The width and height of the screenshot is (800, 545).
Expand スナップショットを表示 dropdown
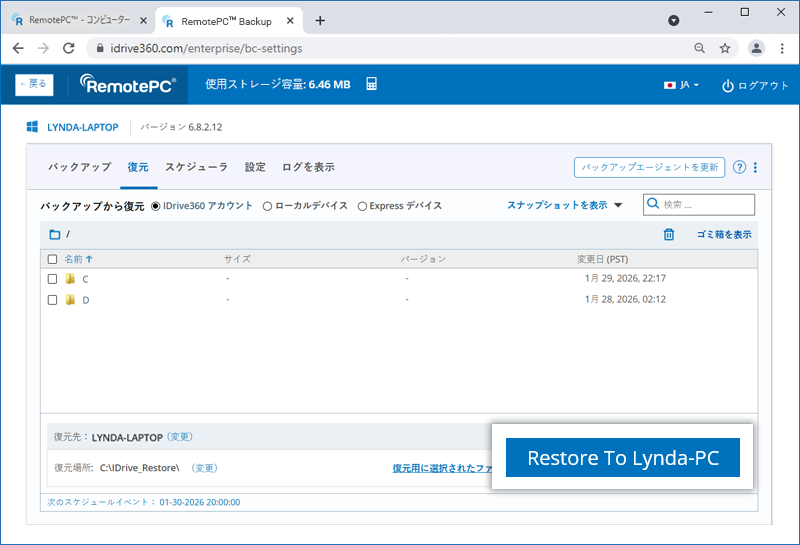coord(564,205)
